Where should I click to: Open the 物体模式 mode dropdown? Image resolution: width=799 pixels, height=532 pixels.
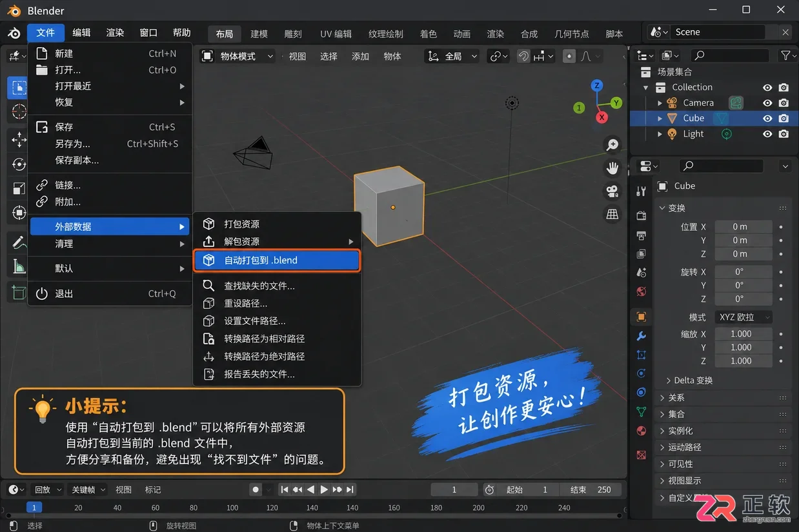click(238, 56)
